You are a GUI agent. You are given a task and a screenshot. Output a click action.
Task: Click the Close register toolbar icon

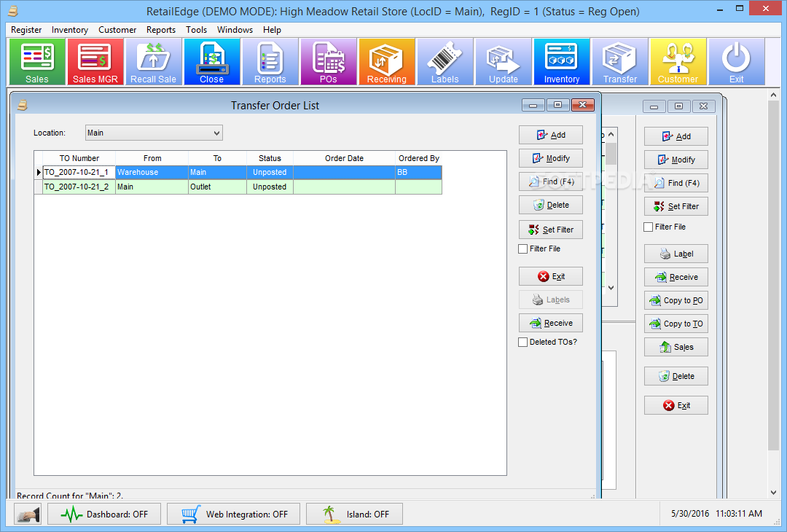(x=212, y=62)
